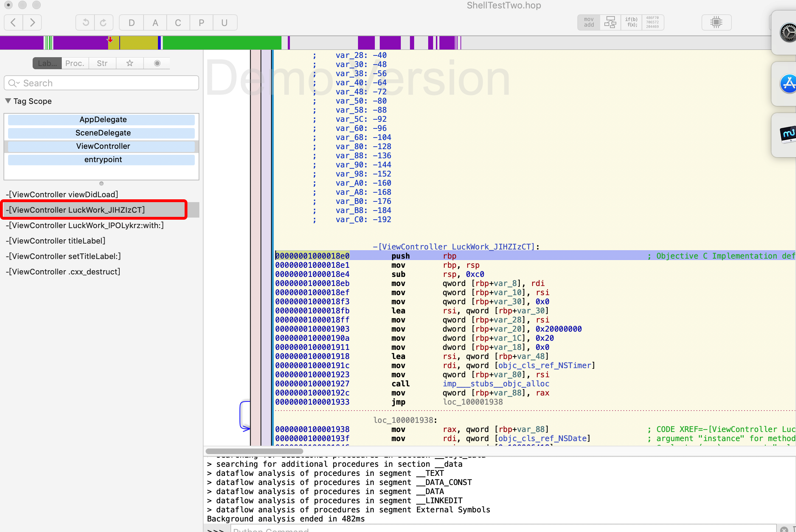Click the redo arrow icon

pos(104,23)
